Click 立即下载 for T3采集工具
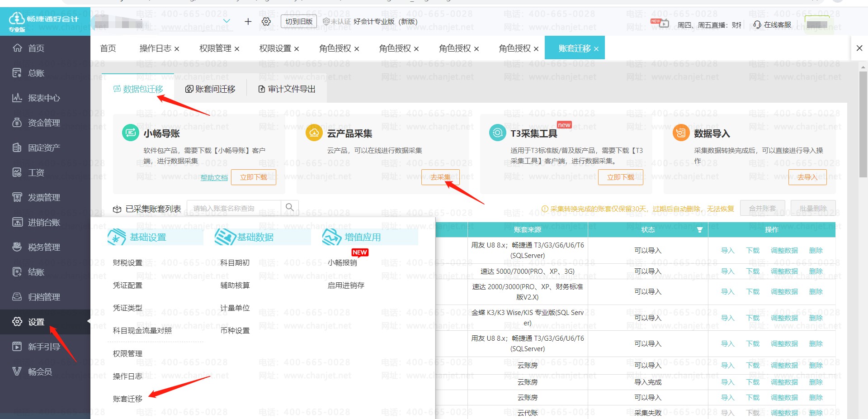 [x=620, y=177]
